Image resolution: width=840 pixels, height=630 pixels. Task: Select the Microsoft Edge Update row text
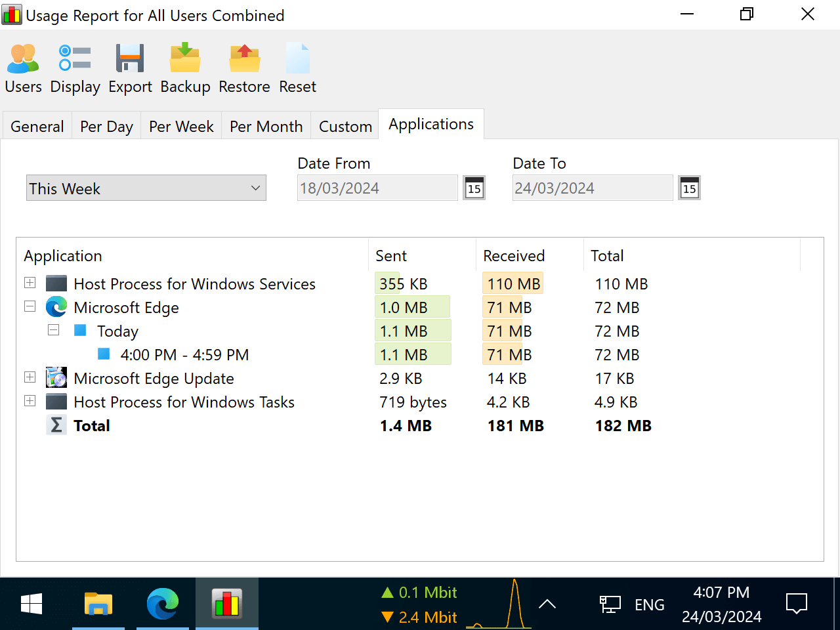[154, 379]
